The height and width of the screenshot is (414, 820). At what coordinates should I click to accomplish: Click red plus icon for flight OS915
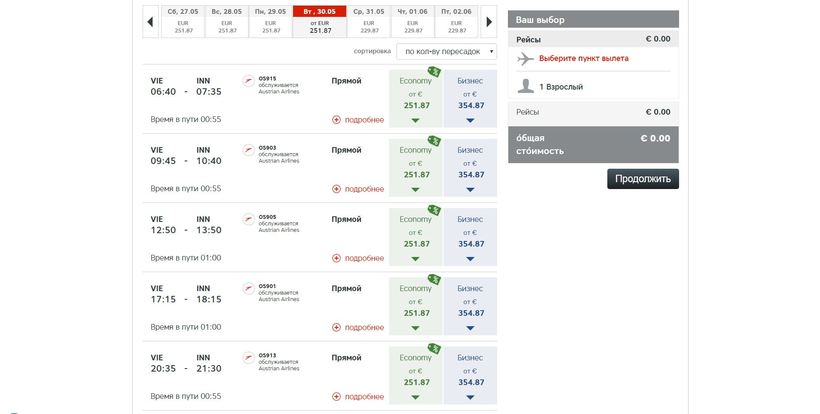coord(337,120)
